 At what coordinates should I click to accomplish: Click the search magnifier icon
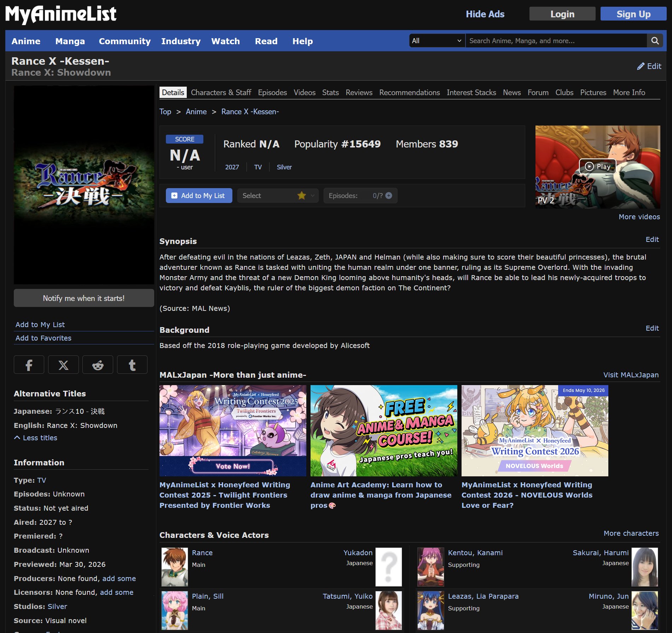pyautogui.click(x=655, y=41)
